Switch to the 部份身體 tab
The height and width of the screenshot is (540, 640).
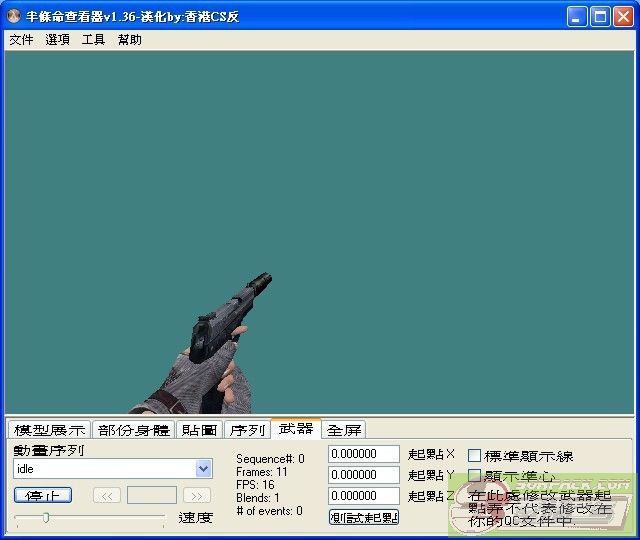coord(133,429)
